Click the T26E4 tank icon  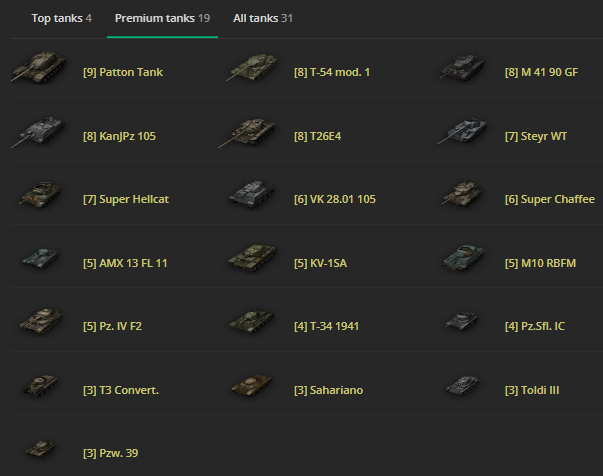[x=248, y=133]
